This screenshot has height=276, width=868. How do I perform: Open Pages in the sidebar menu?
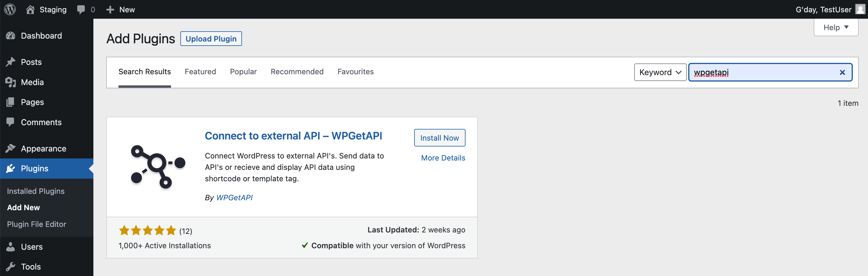pos(46,102)
